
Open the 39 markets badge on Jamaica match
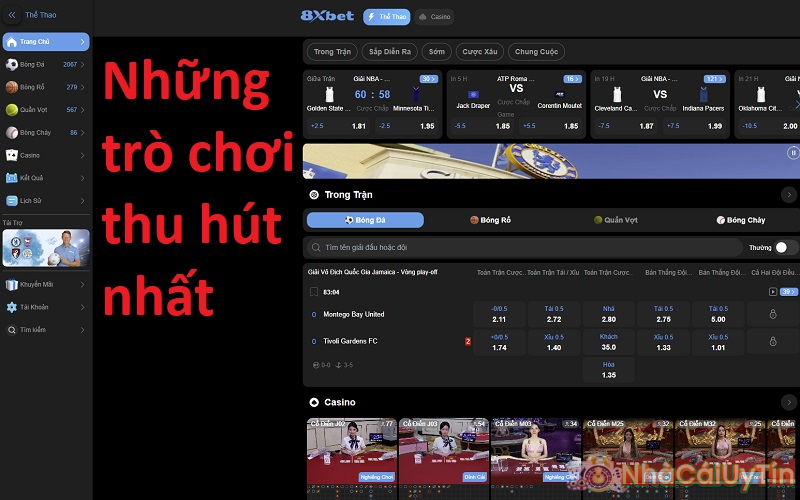click(789, 292)
